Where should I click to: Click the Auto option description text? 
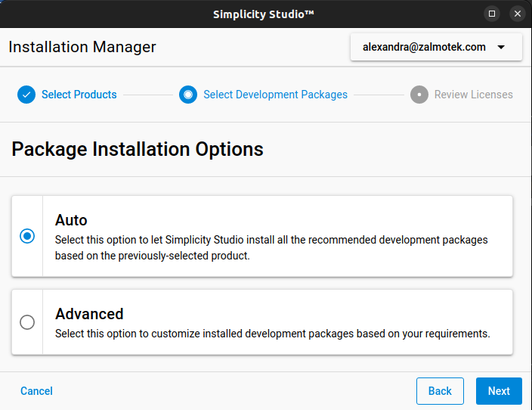pyautogui.click(x=271, y=247)
